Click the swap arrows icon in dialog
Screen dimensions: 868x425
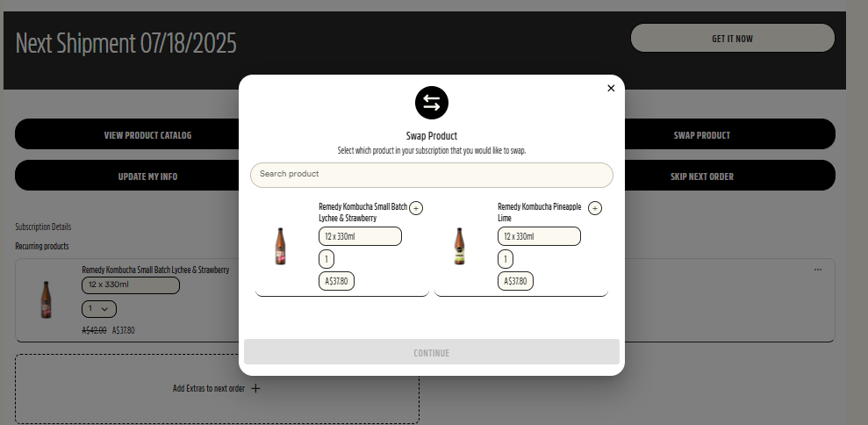[431, 103]
